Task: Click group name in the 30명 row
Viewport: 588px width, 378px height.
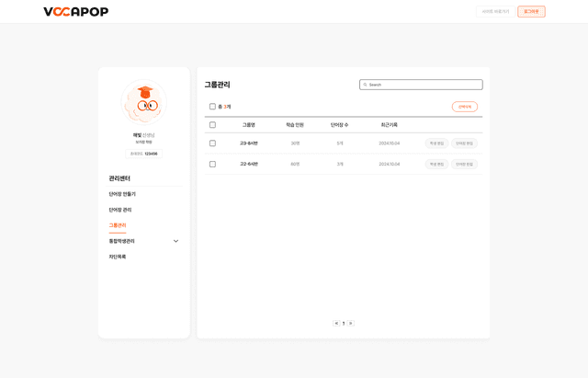Action: click(249, 143)
